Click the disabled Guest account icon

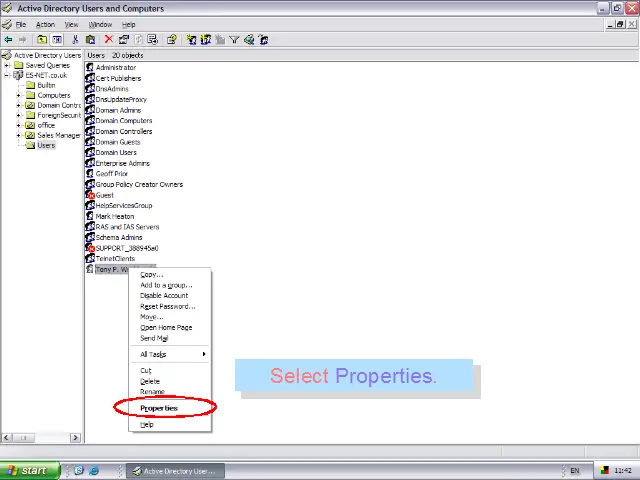(90, 195)
